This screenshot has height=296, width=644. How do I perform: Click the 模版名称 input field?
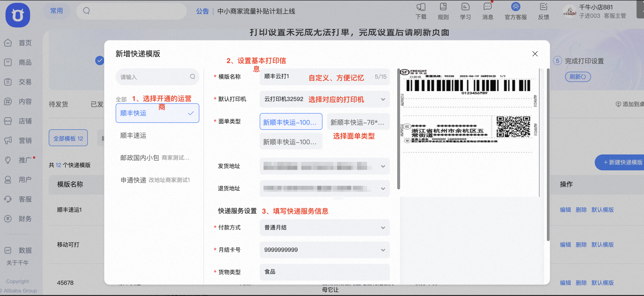[x=324, y=77]
